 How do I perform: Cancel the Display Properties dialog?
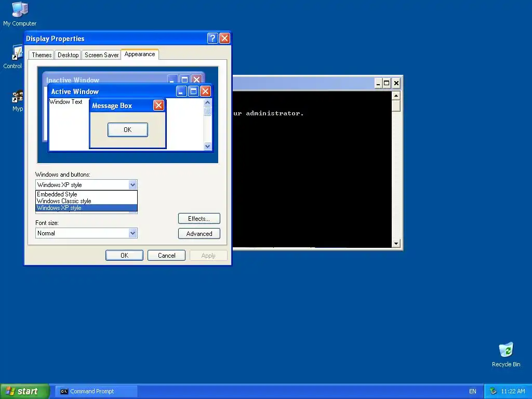(x=167, y=256)
